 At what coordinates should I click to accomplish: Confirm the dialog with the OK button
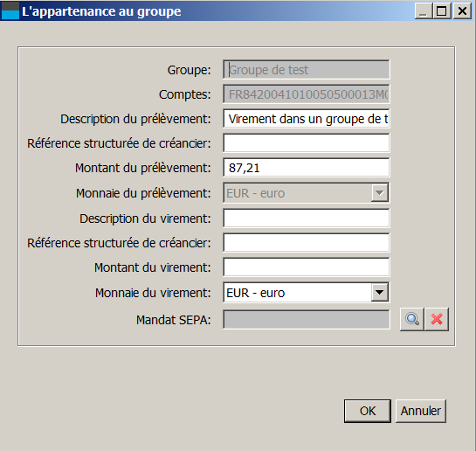[368, 411]
